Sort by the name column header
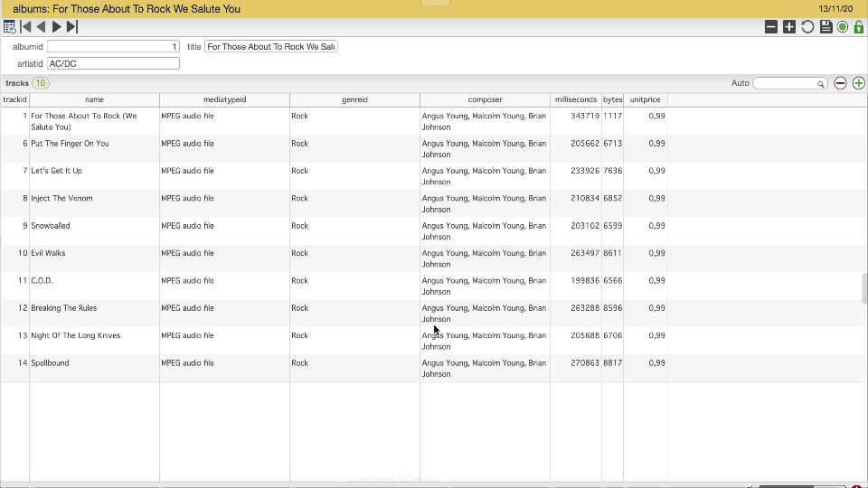 pos(94,99)
